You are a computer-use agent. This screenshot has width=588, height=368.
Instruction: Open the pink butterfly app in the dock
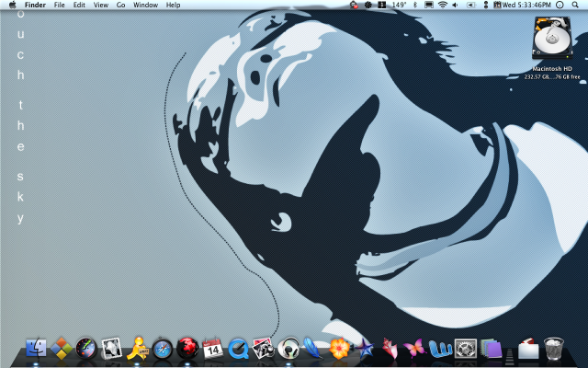click(414, 348)
